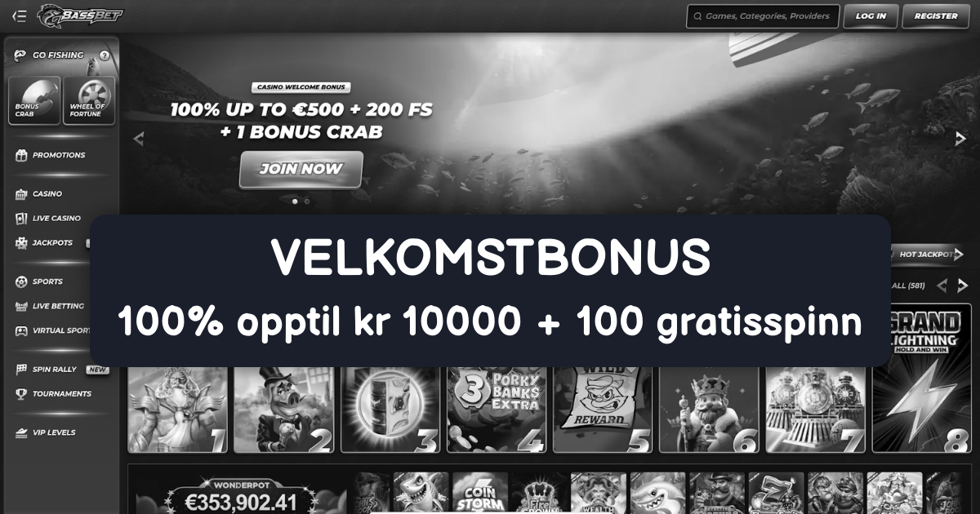
Task: Show the next banner slide with the right arrow
Action: 960,140
